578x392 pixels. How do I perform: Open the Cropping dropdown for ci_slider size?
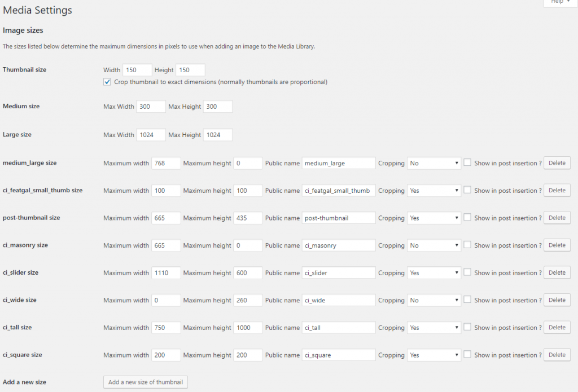433,272
